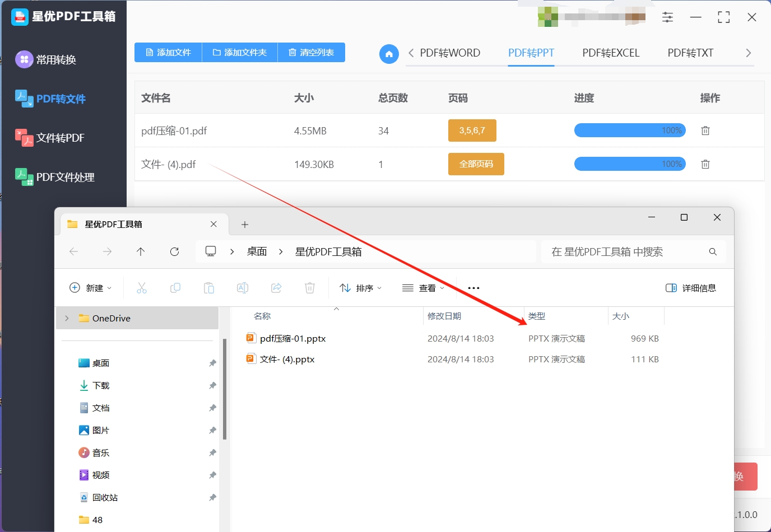Screen dimensions: 771x532
Task: Expand the chevron before 桌面 in the address bar
Action: pos(232,251)
